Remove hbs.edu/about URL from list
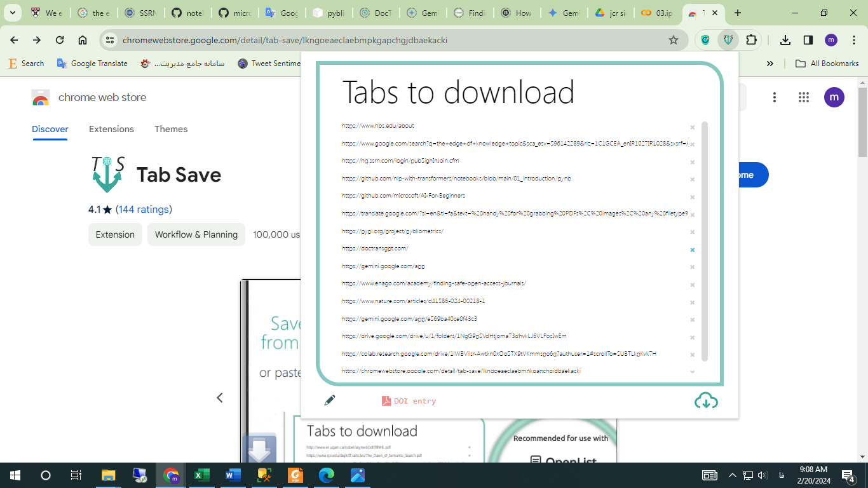868x488 pixels. [693, 127]
